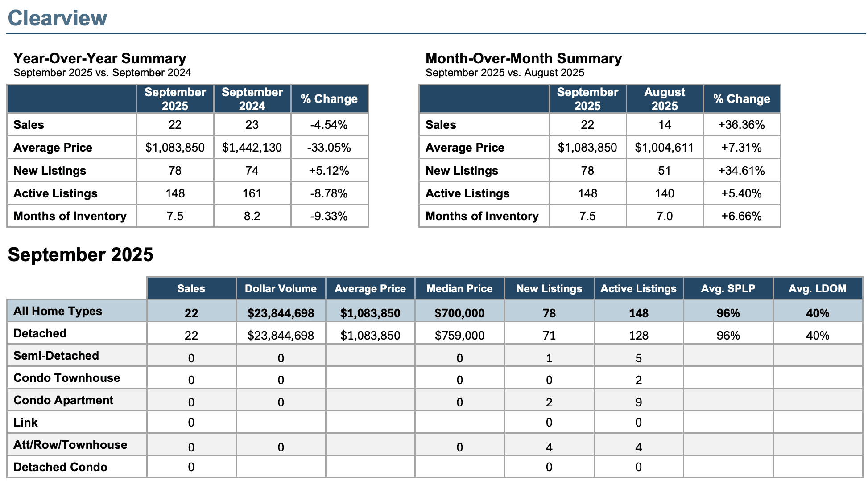Click the $700,000 median price cell
This screenshot has height=484, width=868.
point(459,313)
